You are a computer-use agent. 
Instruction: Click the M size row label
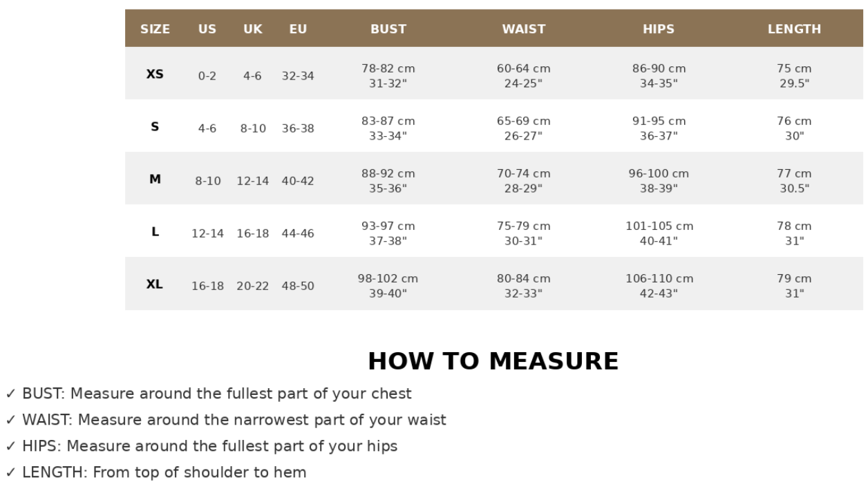[x=155, y=179]
